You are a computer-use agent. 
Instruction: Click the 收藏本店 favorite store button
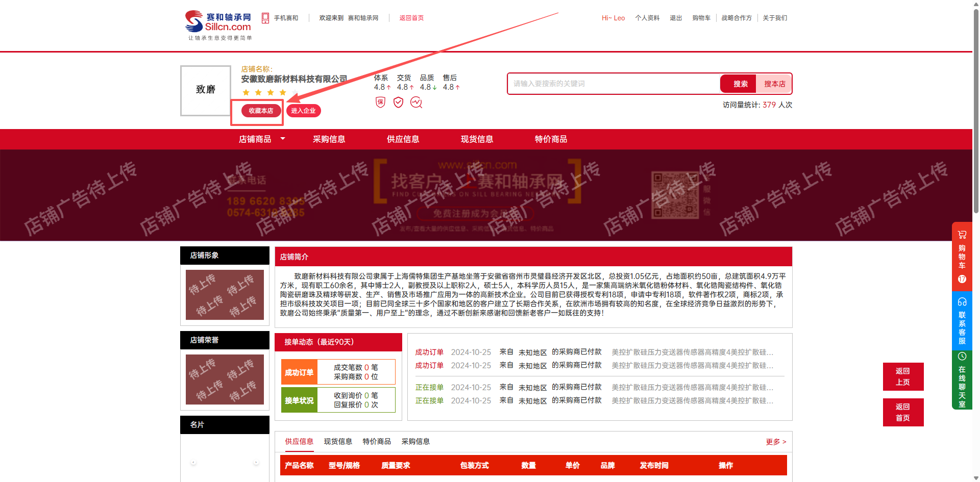coord(261,111)
